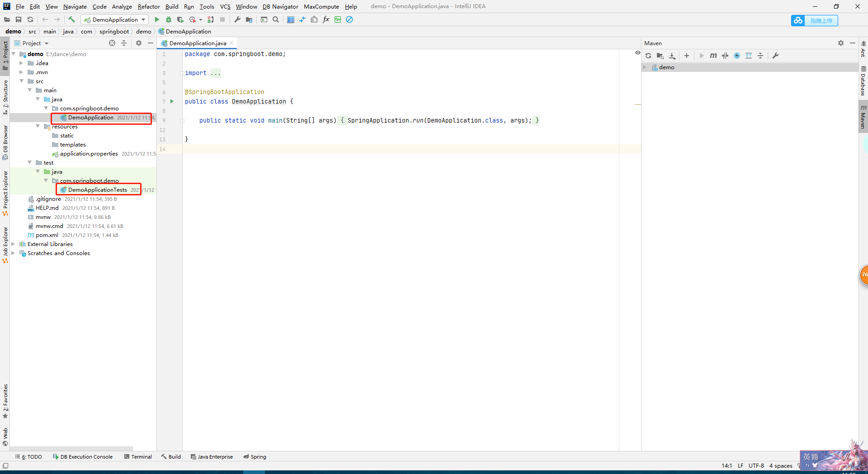The height and width of the screenshot is (474, 868).
Task: Locate current file with crosshair icon
Action: click(x=112, y=43)
